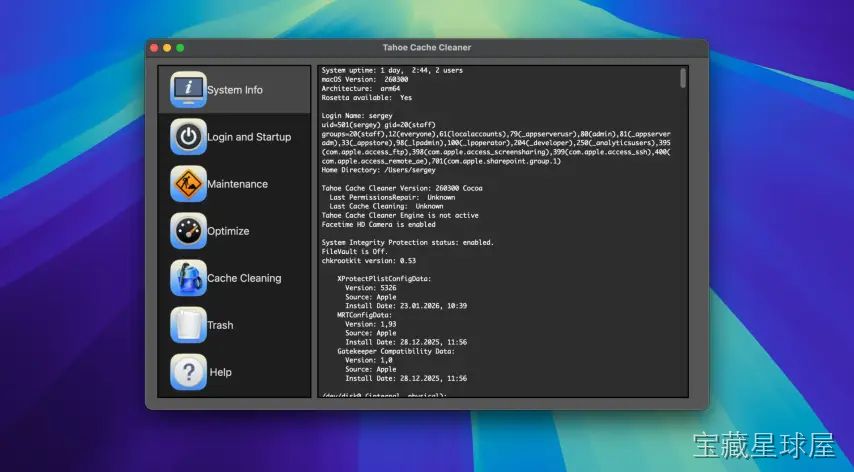854x472 pixels.
Task: Click the 'Version: 5326' line
Action: [371, 287]
